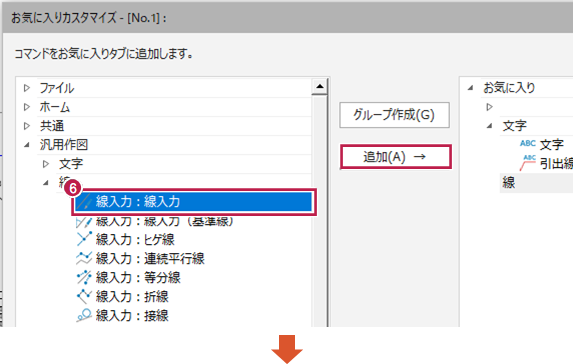Click the 線入力（基準線） command icon
This screenshot has height=364, width=573.
pos(84,222)
